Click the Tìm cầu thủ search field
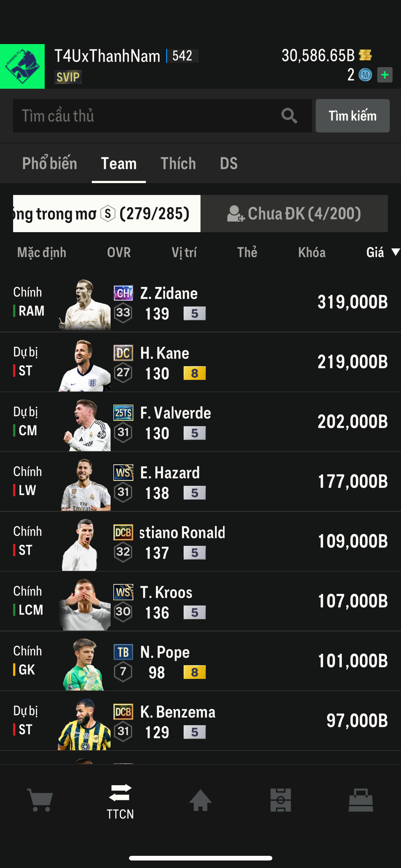The image size is (401, 868). tap(145, 116)
